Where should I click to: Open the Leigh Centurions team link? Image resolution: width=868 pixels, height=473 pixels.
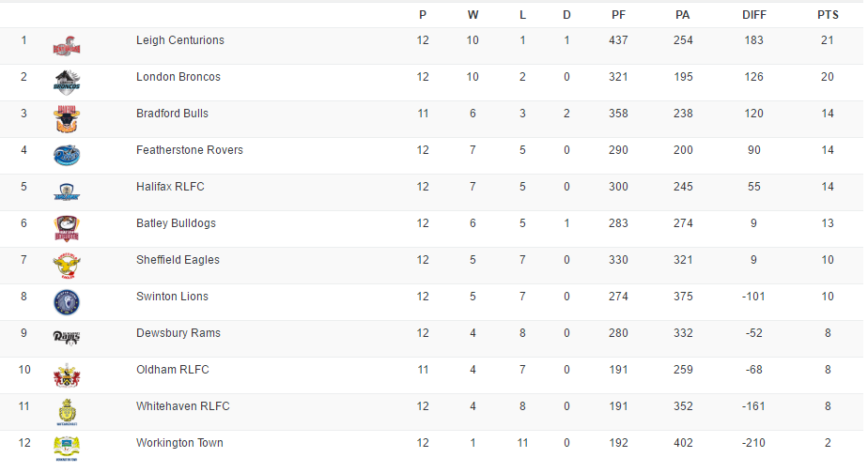[x=180, y=40]
